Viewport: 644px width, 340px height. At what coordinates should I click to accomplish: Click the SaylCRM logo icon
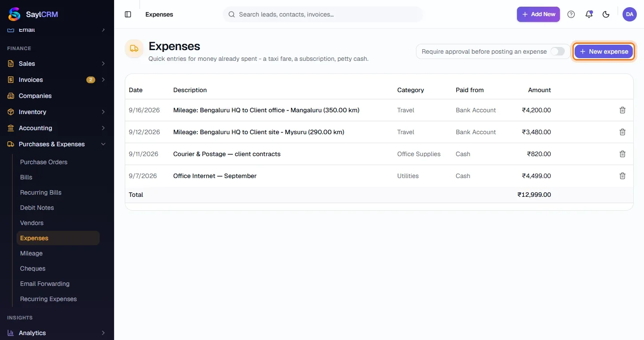(14, 14)
